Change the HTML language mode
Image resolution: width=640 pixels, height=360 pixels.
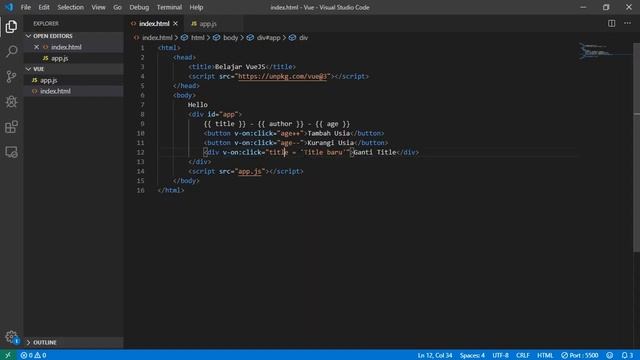tap(545, 356)
